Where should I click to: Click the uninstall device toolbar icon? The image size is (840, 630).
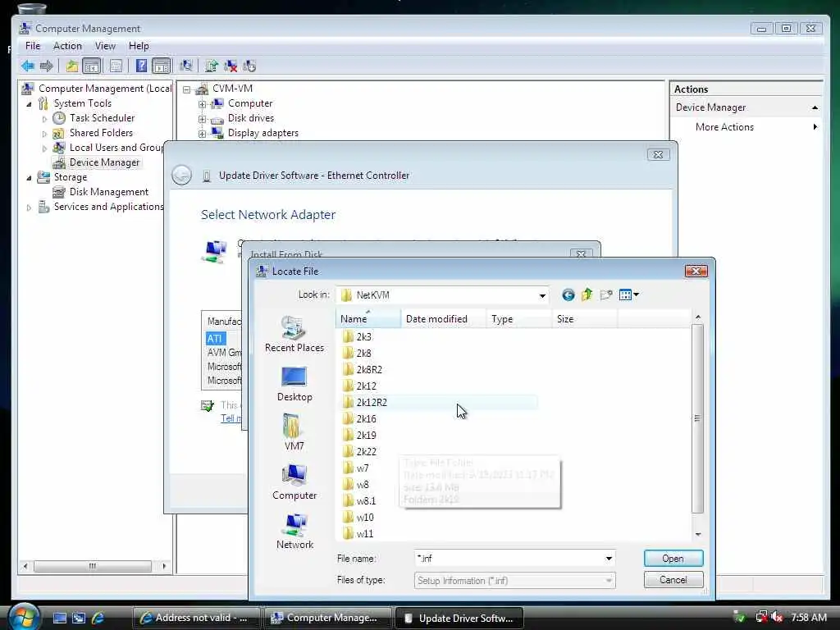coord(231,66)
